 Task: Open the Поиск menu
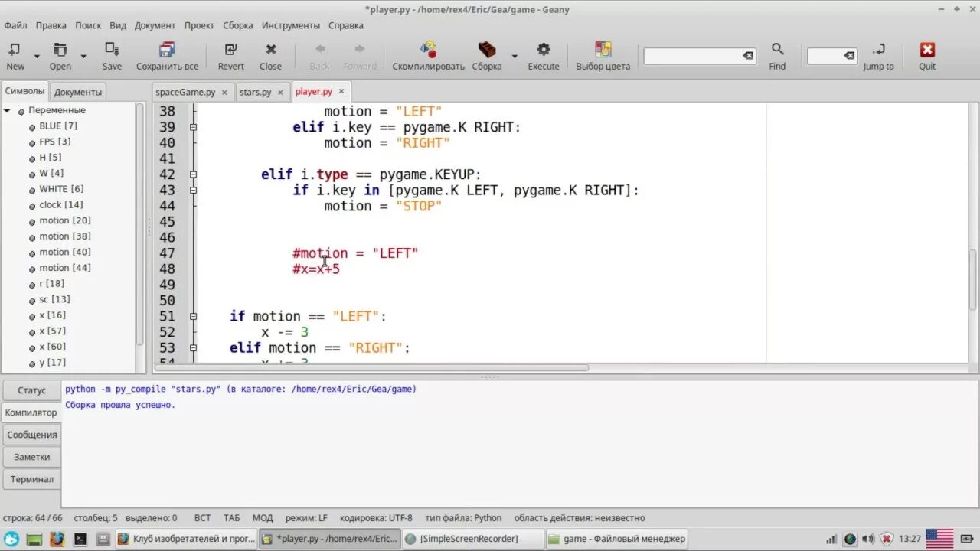click(x=88, y=25)
